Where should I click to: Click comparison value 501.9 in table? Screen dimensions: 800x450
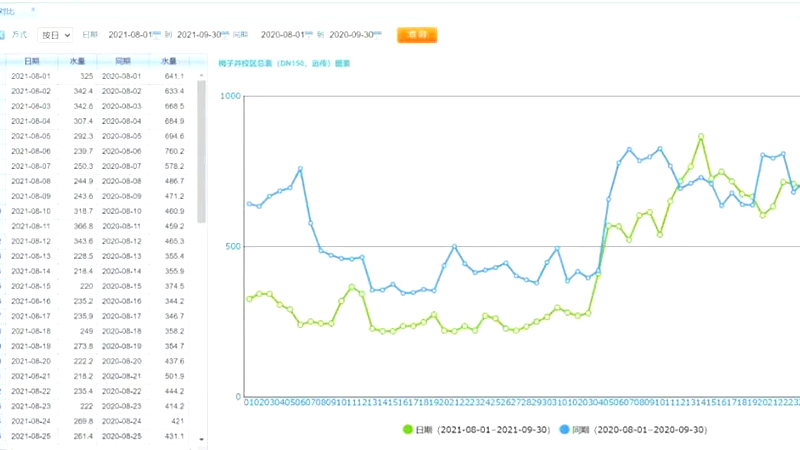coord(174,376)
